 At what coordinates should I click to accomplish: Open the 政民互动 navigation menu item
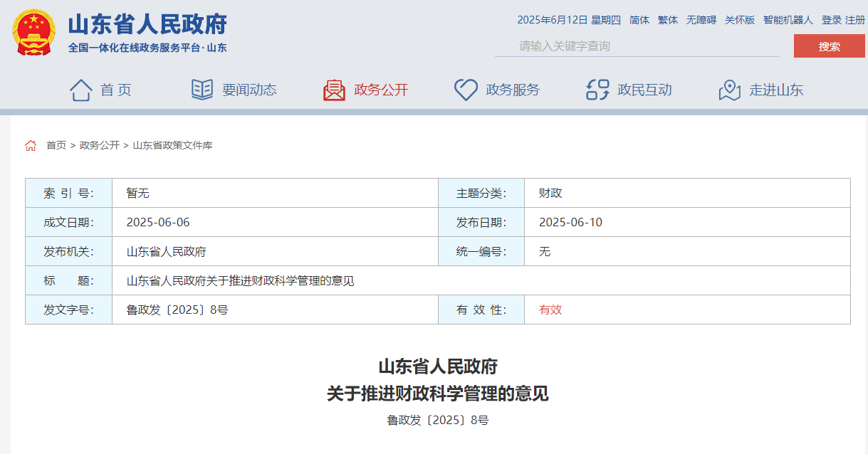tap(644, 90)
